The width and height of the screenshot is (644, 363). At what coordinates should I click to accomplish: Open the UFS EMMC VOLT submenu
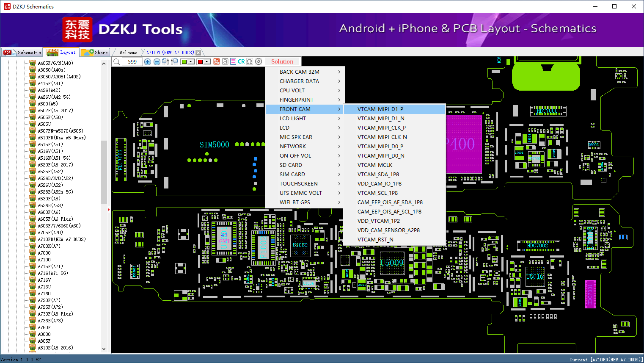305,193
